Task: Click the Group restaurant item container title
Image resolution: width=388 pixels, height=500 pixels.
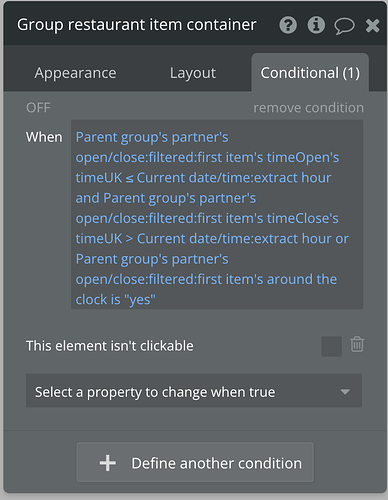Action: point(137,25)
